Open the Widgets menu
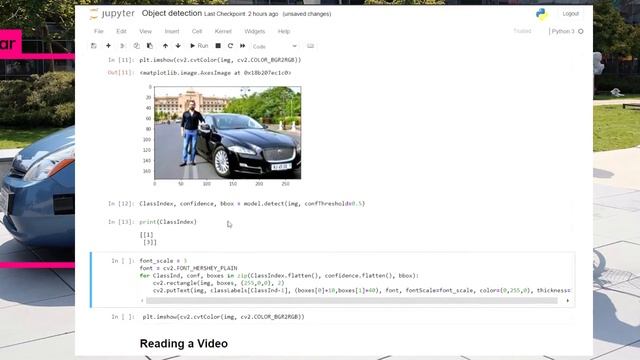Screen dimensions: 640x360 click(255, 31)
